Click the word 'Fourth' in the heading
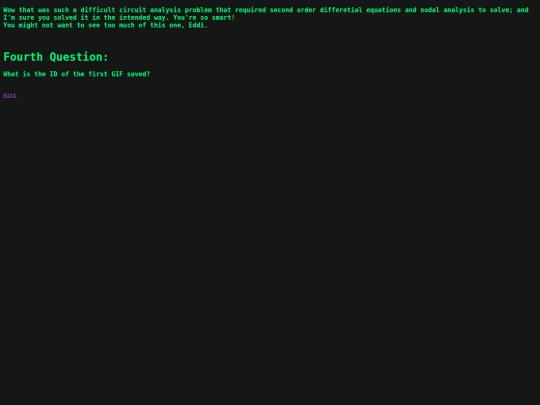540x405 pixels. click(x=23, y=57)
